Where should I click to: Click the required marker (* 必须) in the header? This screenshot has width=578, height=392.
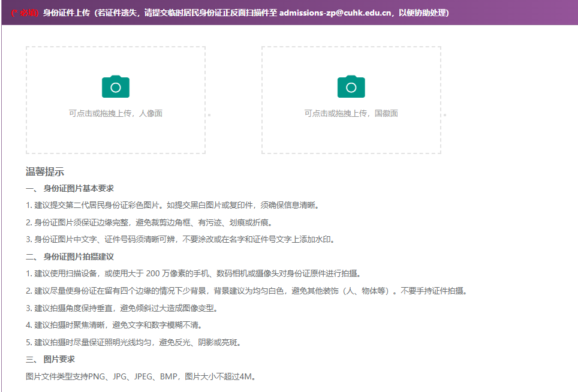pyautogui.click(x=25, y=11)
